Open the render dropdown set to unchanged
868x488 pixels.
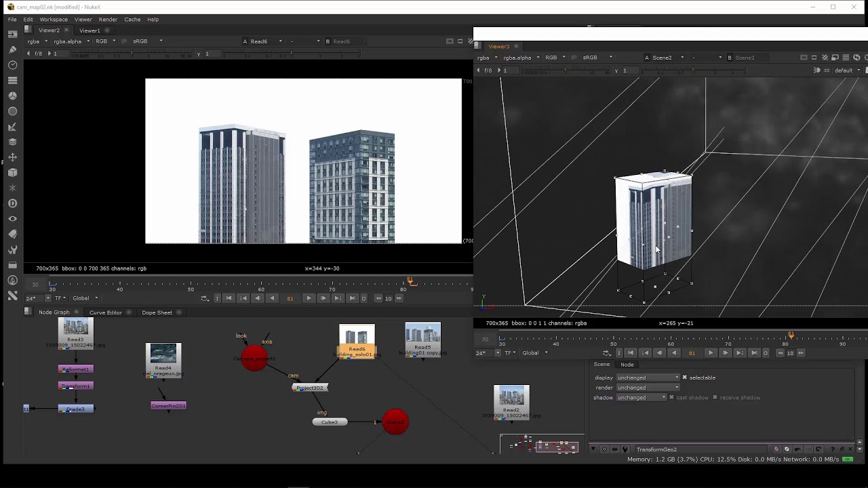(648, 388)
